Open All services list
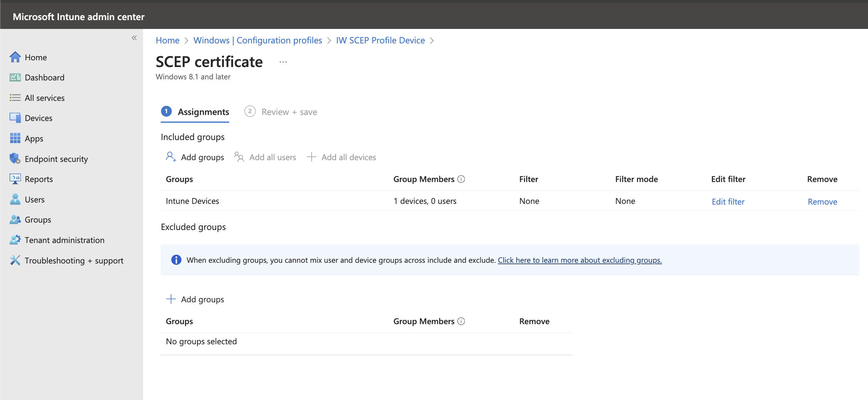 tap(44, 98)
